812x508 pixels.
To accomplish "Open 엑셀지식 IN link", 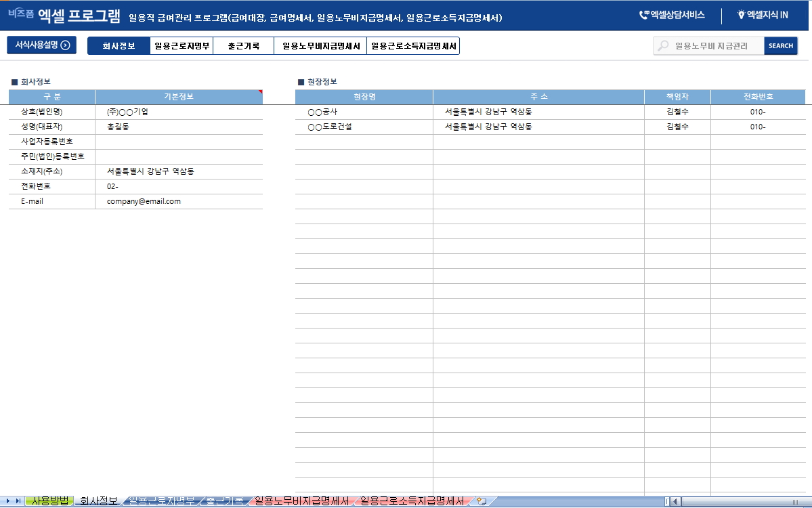I will click(x=762, y=15).
